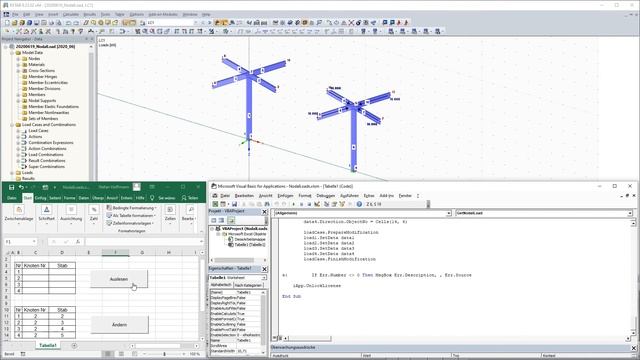Open the RFEM load case LC1 dropdown

(195, 23)
